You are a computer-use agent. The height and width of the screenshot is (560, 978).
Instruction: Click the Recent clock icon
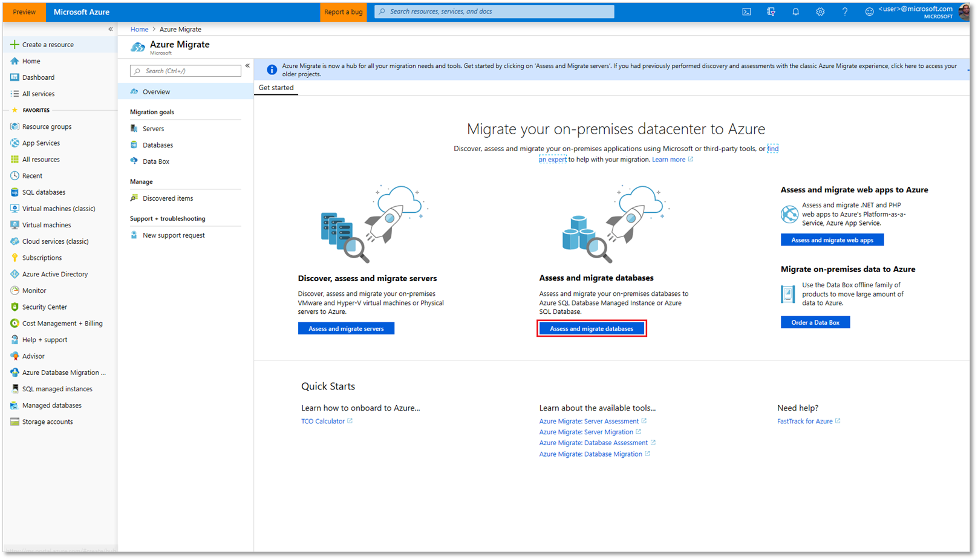tap(15, 175)
